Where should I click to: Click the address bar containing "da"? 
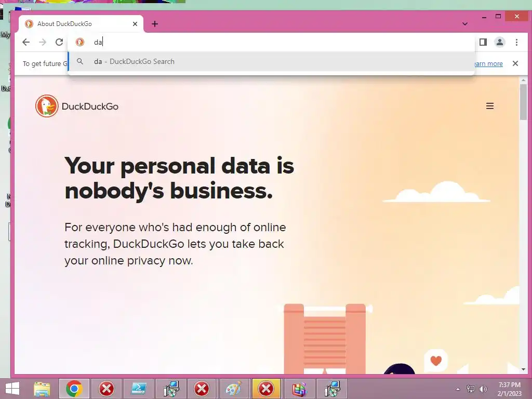click(x=271, y=42)
